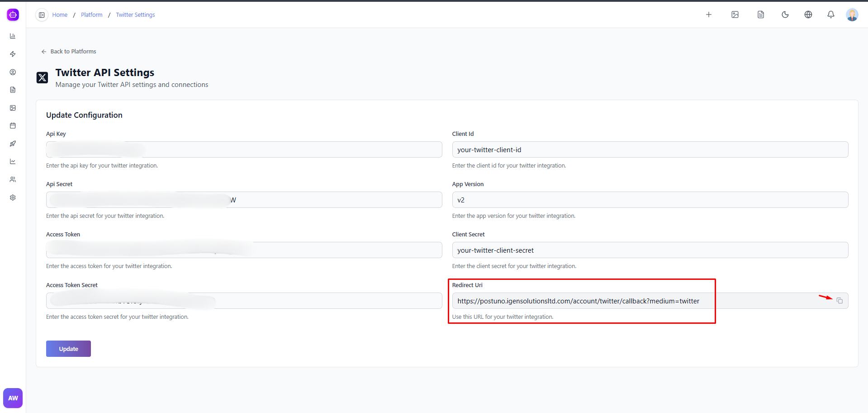Open the users icon in sidebar
The height and width of the screenshot is (413, 868).
pyautogui.click(x=13, y=179)
